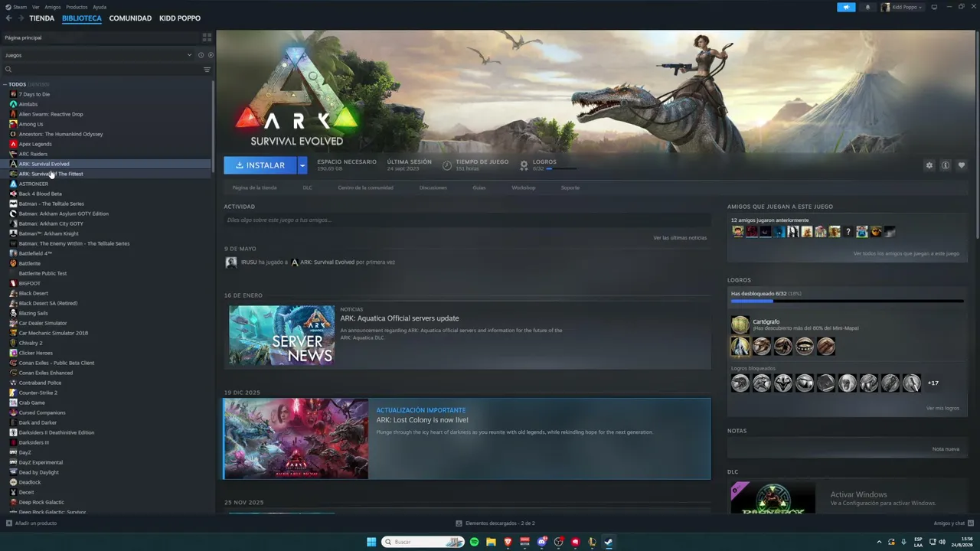Open the Ver menu
This screenshot has width=980, height=551.
[36, 7]
